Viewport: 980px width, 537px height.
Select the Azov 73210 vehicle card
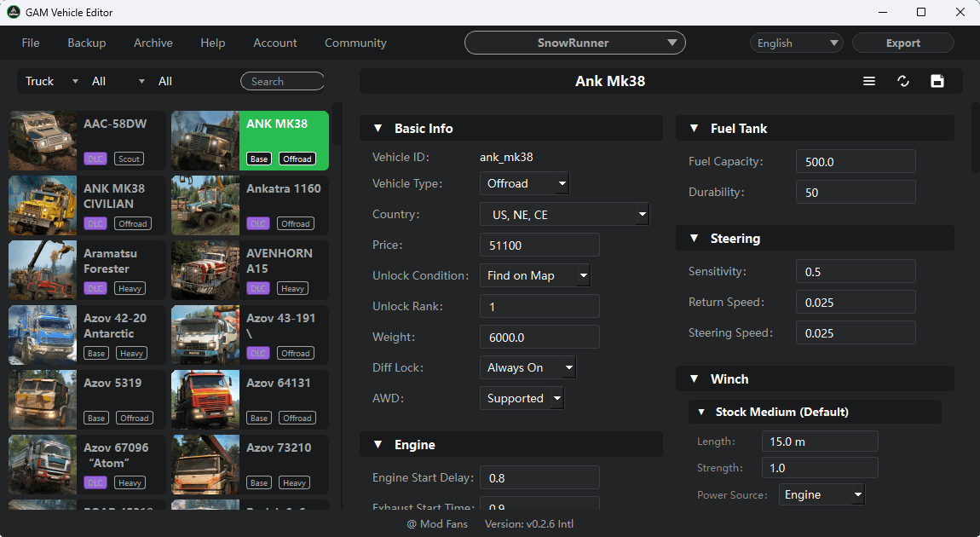point(250,465)
